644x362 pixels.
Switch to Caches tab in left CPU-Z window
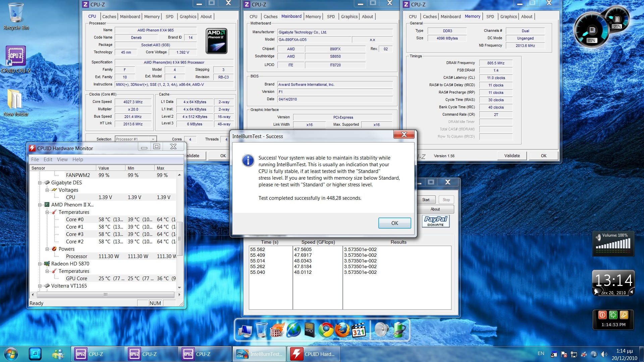pyautogui.click(x=109, y=16)
